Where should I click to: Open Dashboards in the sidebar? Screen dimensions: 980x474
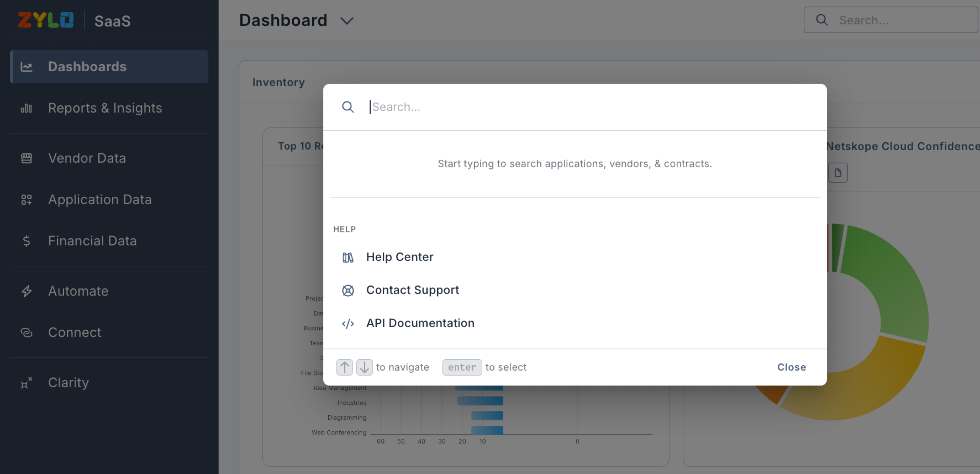(x=109, y=66)
